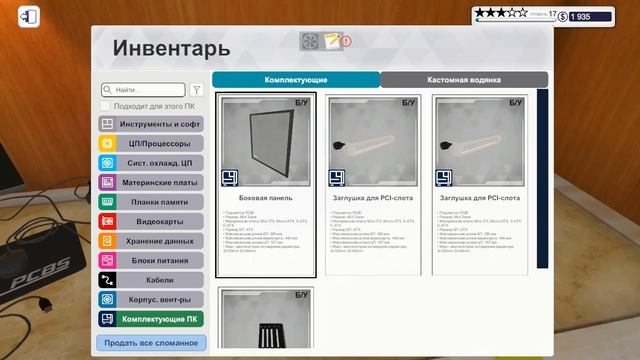Select the middle Заглушка для PCI-слота image

[x=373, y=142]
